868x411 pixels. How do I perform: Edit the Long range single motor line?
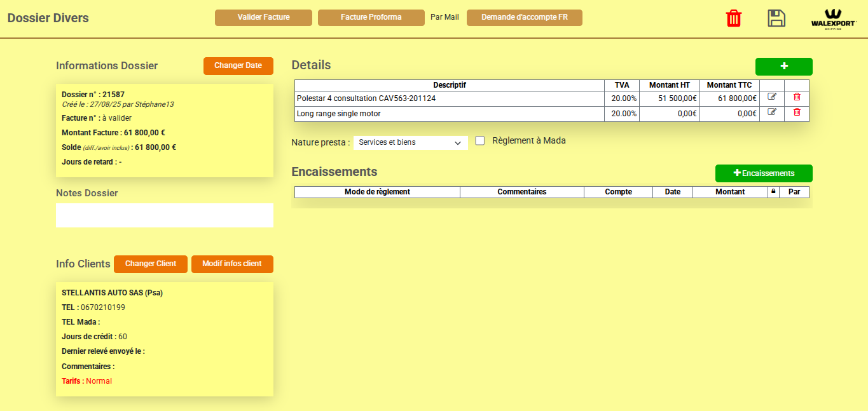coord(772,113)
